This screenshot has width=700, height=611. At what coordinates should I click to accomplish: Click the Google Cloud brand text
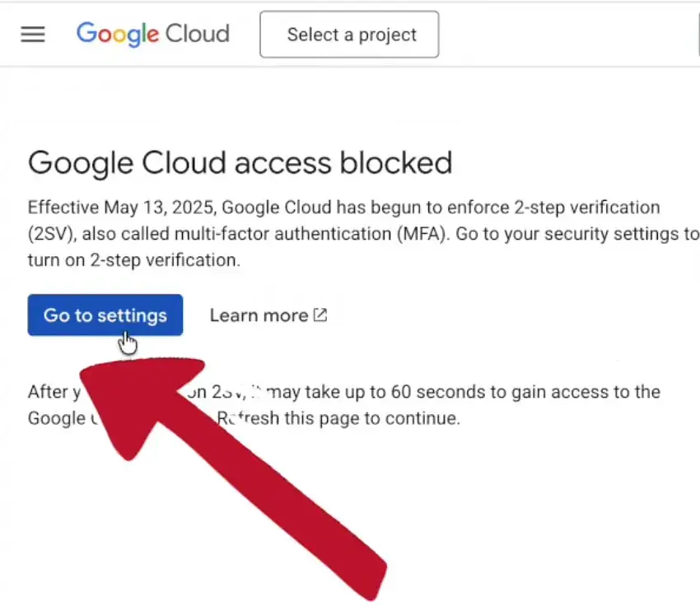[152, 34]
